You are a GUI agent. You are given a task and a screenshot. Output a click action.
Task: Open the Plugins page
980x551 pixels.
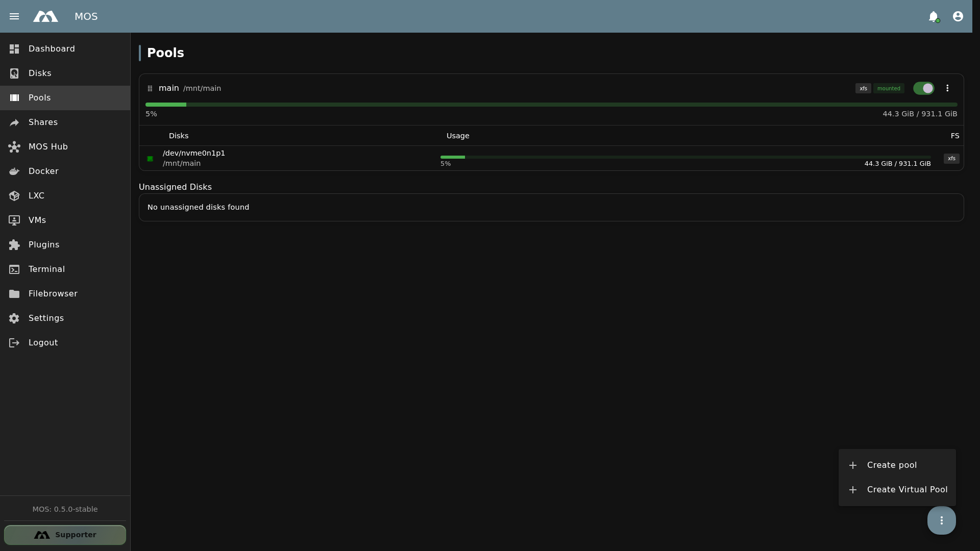65,245
